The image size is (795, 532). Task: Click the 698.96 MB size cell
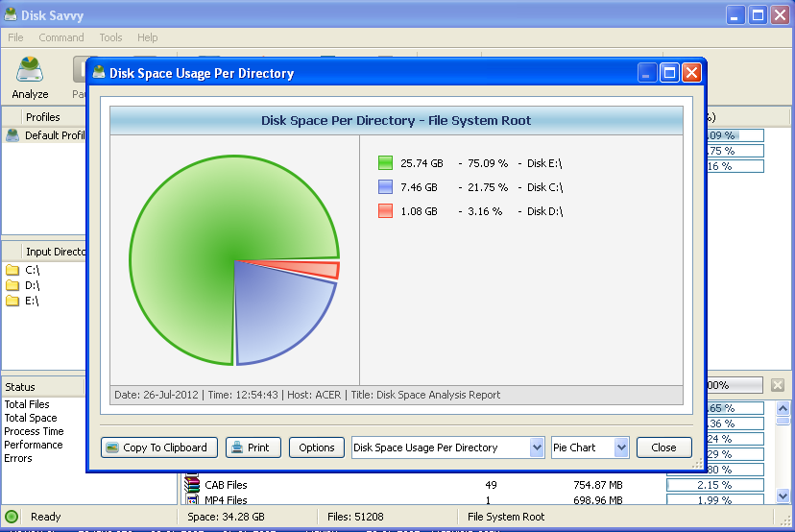(598, 500)
